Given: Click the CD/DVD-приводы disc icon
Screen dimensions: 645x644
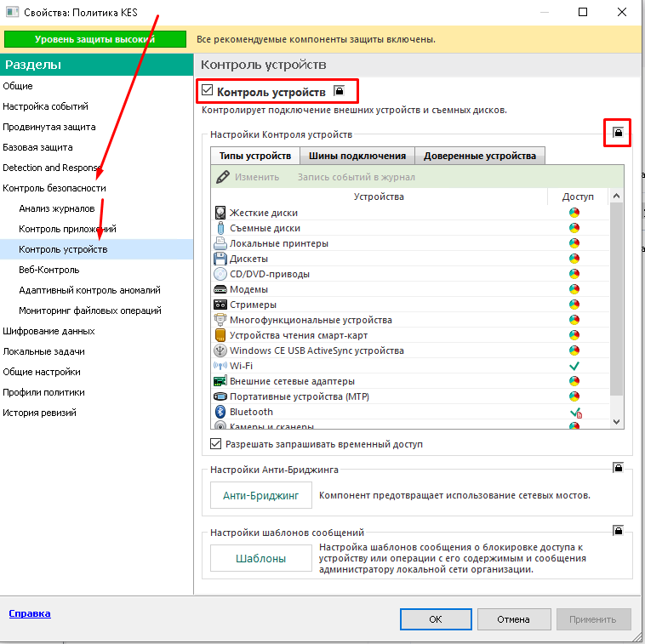Looking at the screenshot, I should pos(220,273).
